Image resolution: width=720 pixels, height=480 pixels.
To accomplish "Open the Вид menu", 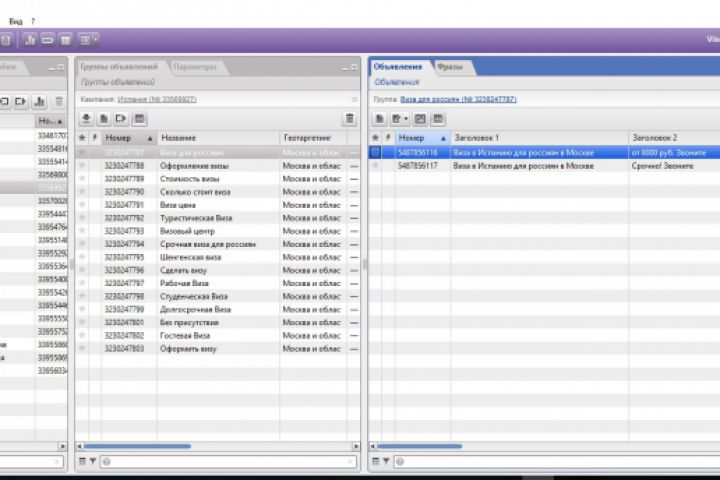I will 16,22.
